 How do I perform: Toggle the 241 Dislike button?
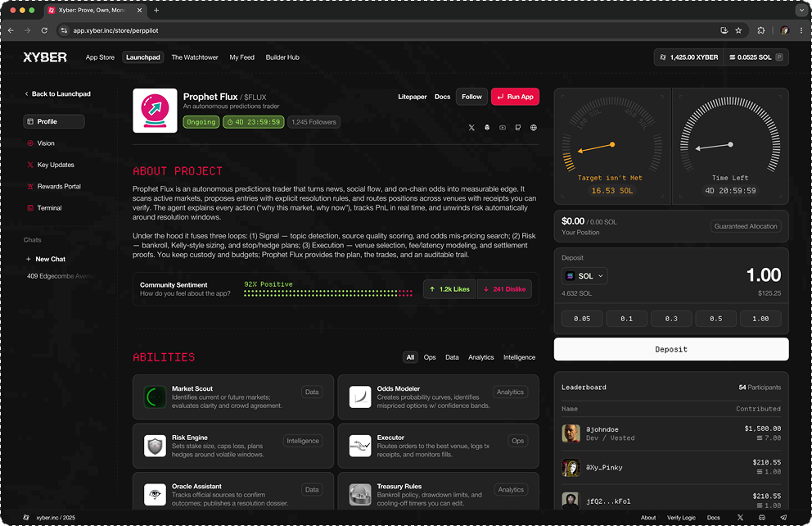click(x=503, y=289)
